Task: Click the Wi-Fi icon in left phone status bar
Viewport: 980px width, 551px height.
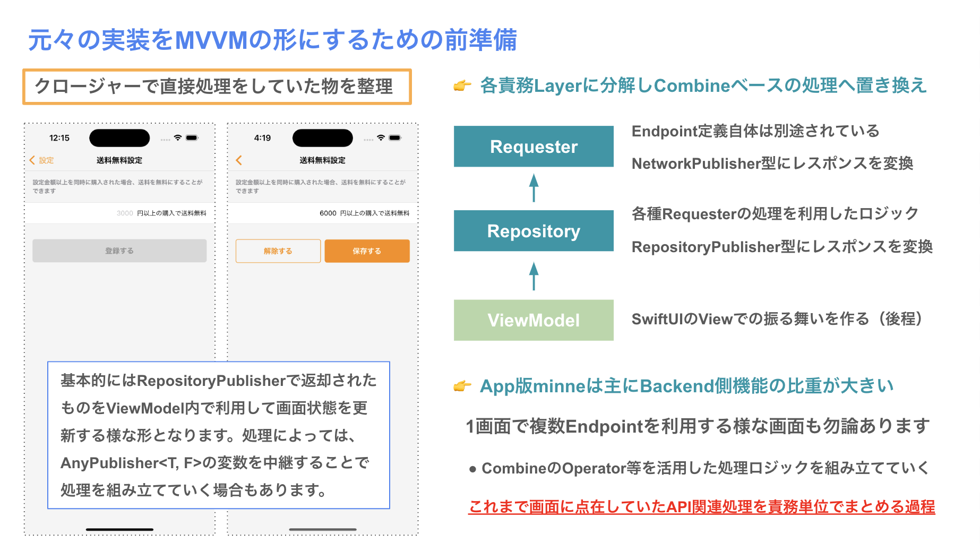Action: click(x=178, y=137)
